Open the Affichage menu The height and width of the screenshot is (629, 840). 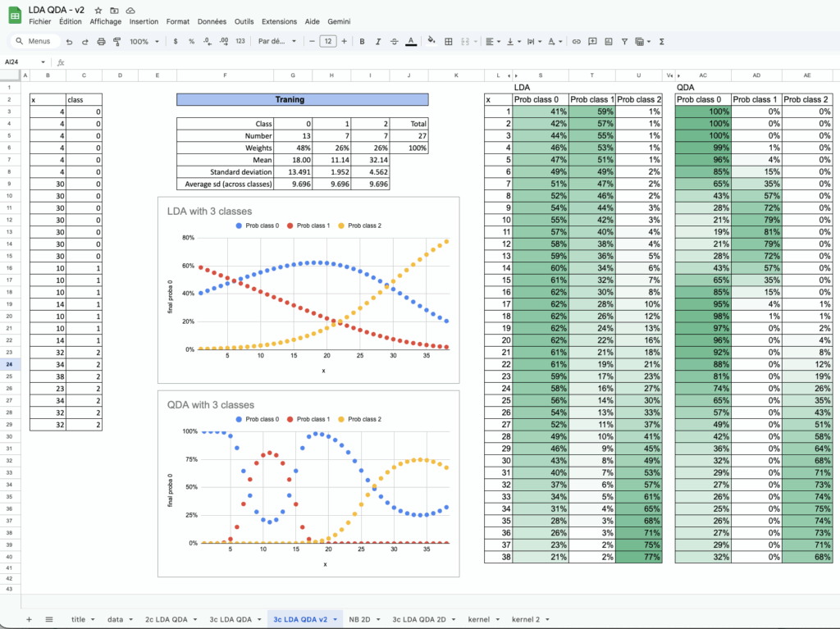click(x=106, y=21)
